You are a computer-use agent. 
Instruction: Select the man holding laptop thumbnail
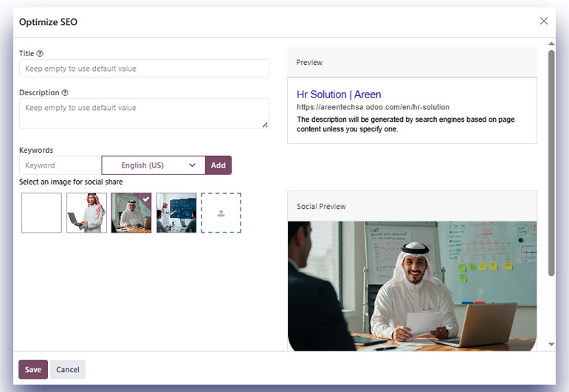click(87, 213)
